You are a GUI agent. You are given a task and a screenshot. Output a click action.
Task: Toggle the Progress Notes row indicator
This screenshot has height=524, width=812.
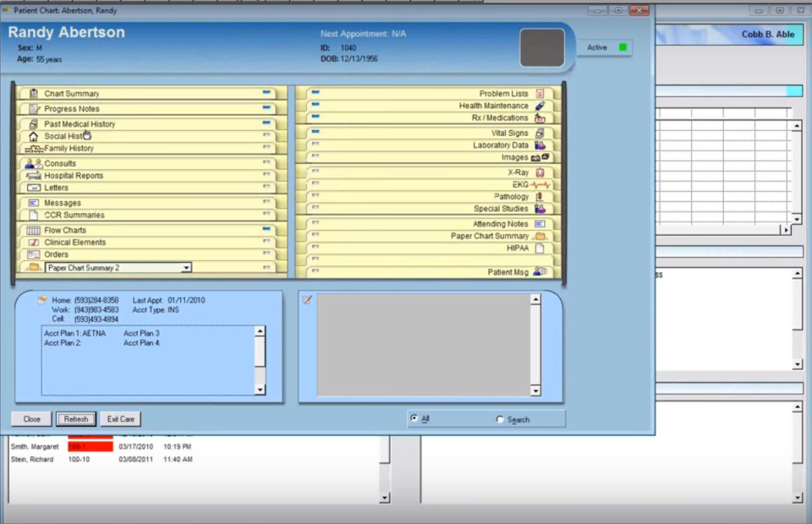tap(266, 107)
